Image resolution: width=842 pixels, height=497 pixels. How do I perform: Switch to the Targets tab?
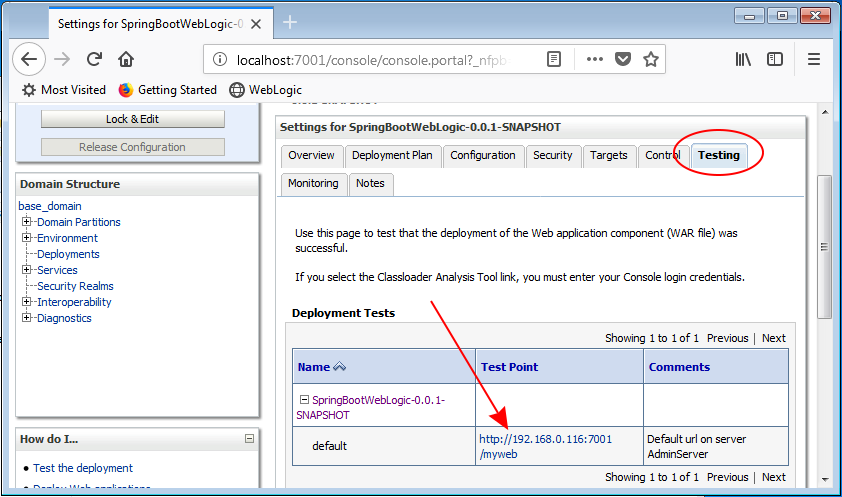coord(608,156)
